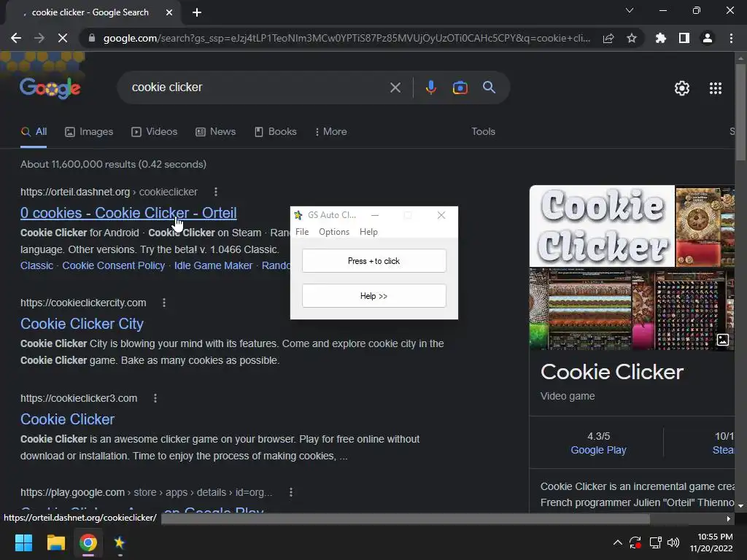Open the Cookie Clicker logo thumbnail

[x=602, y=226]
